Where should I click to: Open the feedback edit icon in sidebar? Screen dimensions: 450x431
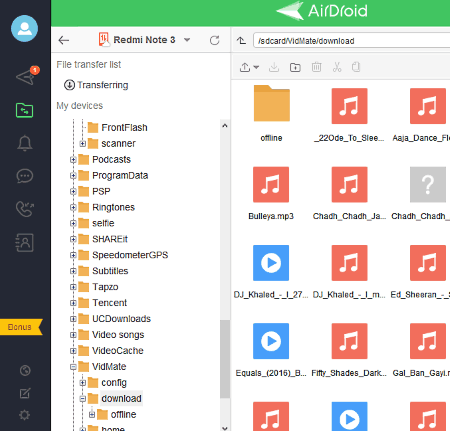coord(25,393)
